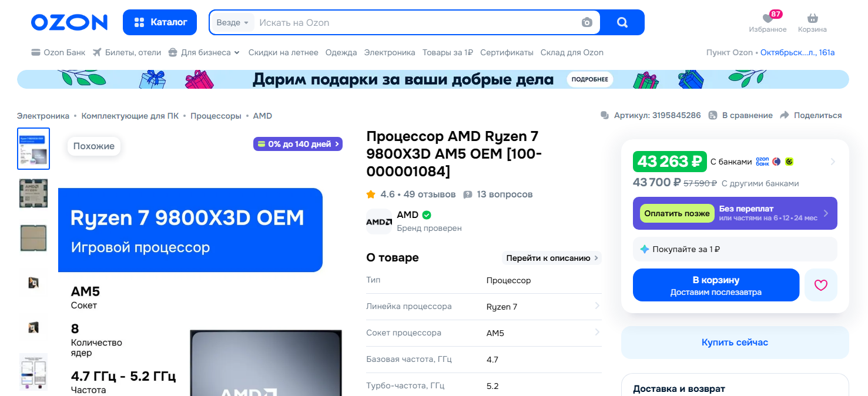Click the В сравнение compare icon
This screenshot has width=868, height=396.
pyautogui.click(x=713, y=115)
